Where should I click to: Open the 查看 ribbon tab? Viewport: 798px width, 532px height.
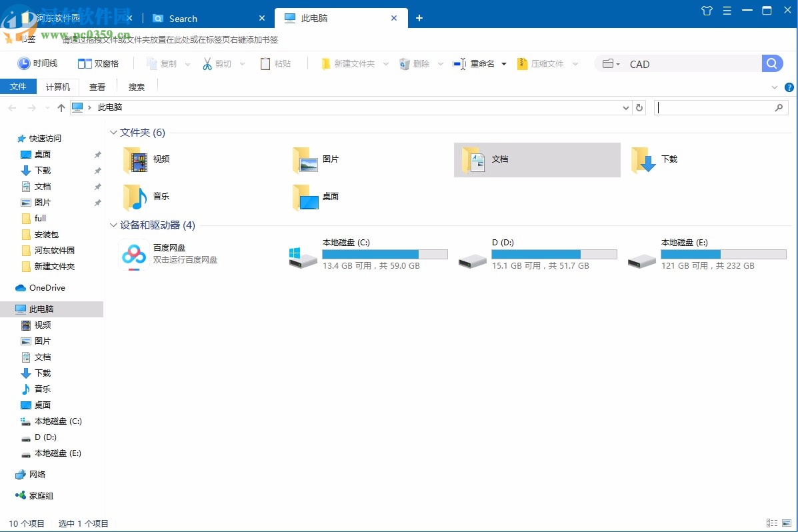coord(97,87)
